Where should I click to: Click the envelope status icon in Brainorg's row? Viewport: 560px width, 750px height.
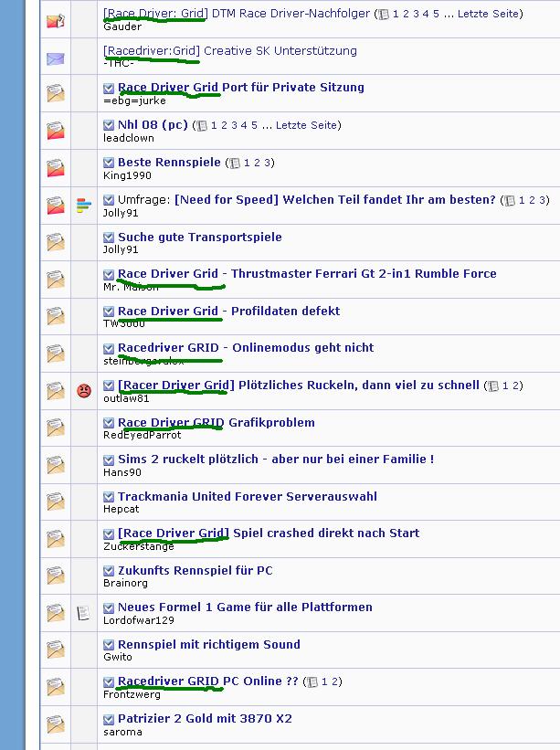tap(56, 576)
